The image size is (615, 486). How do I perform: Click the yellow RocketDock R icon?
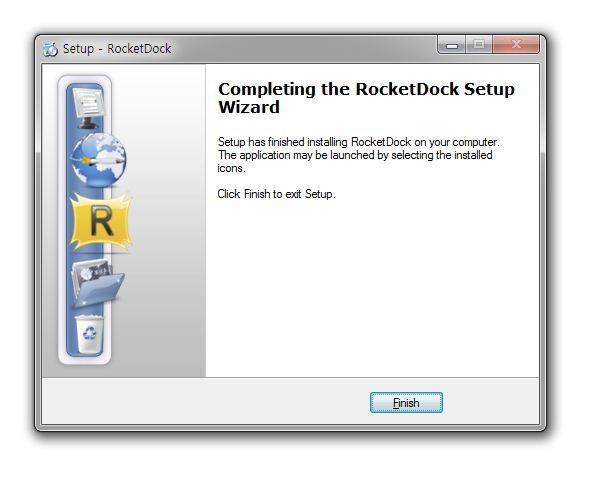click(x=101, y=221)
